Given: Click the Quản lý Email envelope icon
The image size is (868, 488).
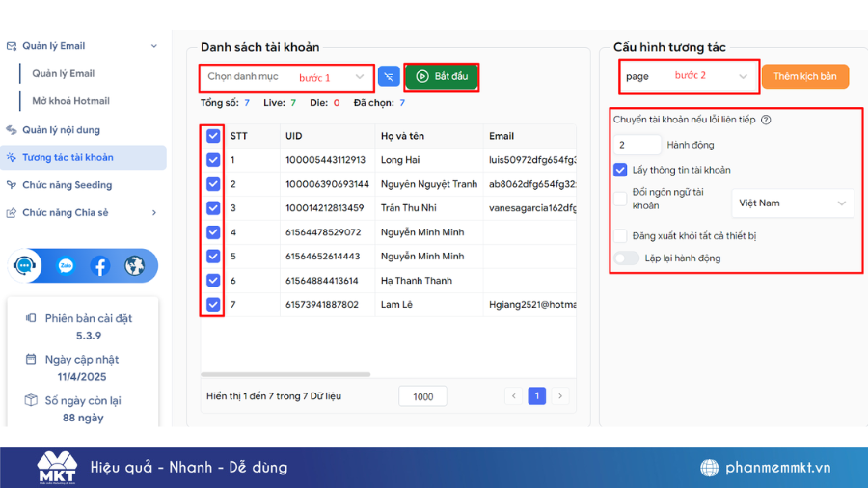Looking at the screenshot, I should (11, 46).
